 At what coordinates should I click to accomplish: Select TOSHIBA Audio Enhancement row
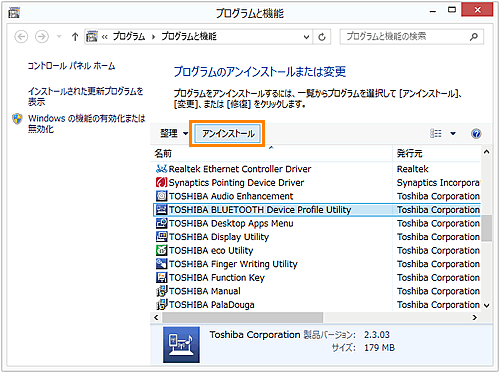(317, 196)
